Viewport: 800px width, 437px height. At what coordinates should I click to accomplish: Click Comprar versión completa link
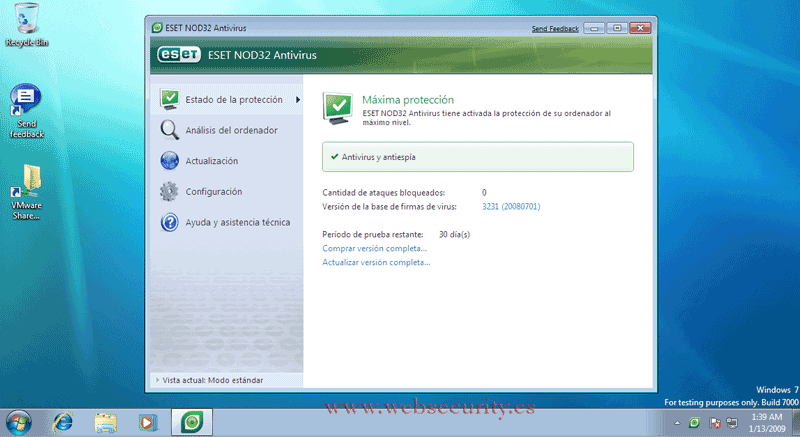pos(374,248)
